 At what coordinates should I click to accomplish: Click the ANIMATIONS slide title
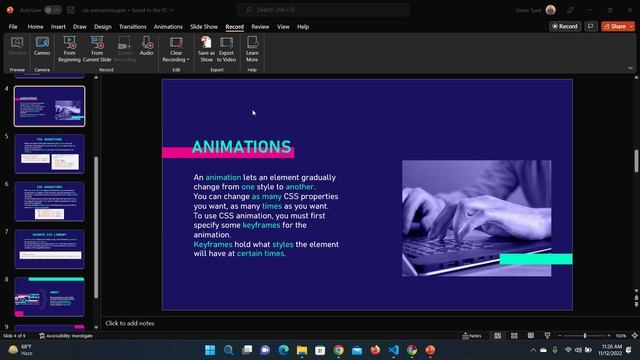coord(242,147)
